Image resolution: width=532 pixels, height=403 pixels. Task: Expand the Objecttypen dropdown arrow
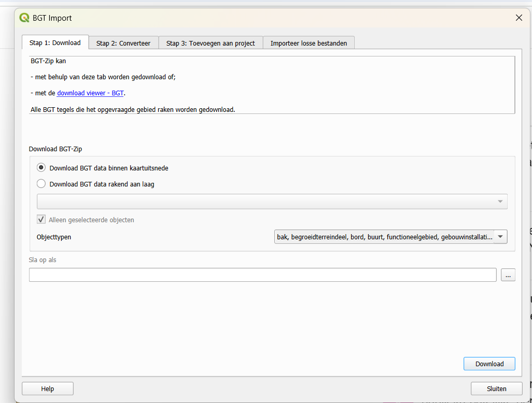point(500,237)
